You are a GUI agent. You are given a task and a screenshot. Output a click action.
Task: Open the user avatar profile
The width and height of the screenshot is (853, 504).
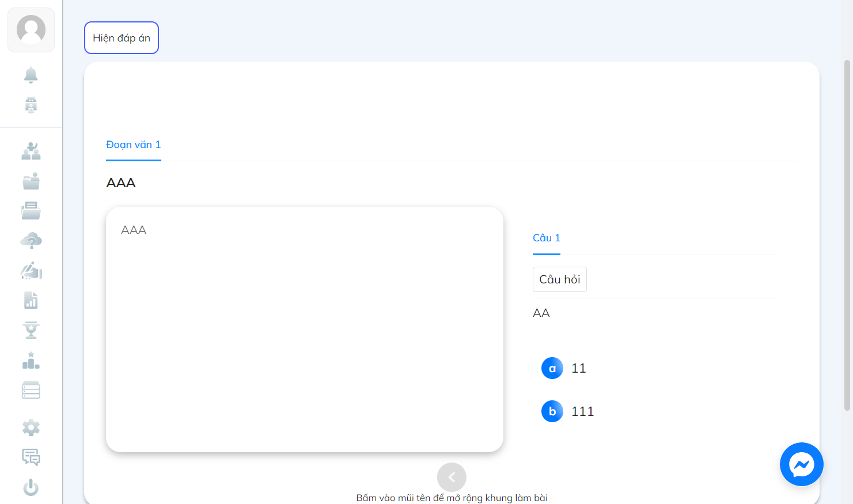click(31, 30)
